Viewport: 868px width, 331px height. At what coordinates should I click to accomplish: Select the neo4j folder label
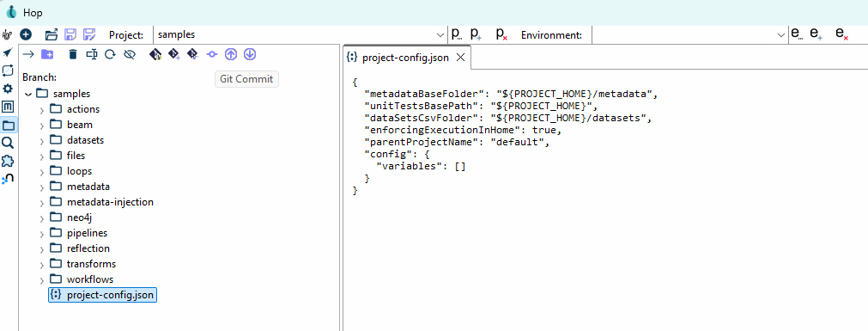[x=79, y=218]
